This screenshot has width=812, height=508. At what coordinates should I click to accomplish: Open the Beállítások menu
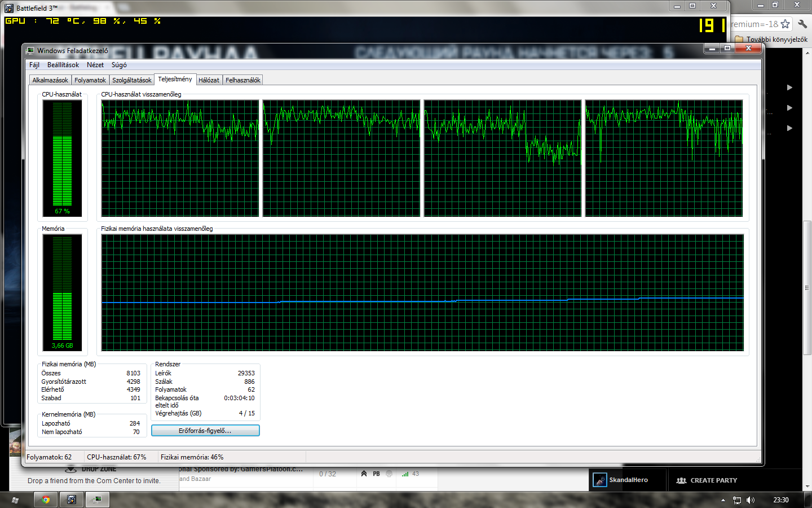pyautogui.click(x=63, y=65)
